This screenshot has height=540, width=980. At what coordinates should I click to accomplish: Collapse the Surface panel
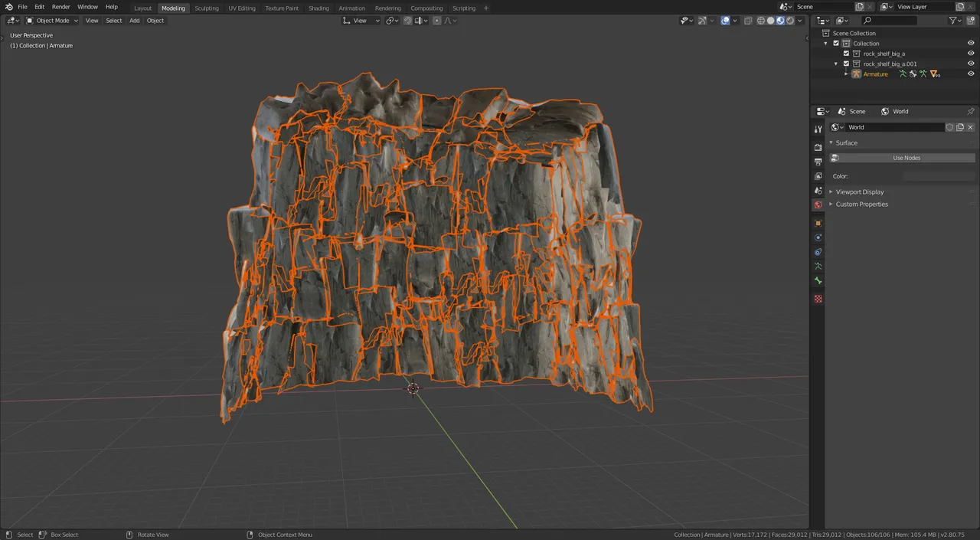point(846,143)
